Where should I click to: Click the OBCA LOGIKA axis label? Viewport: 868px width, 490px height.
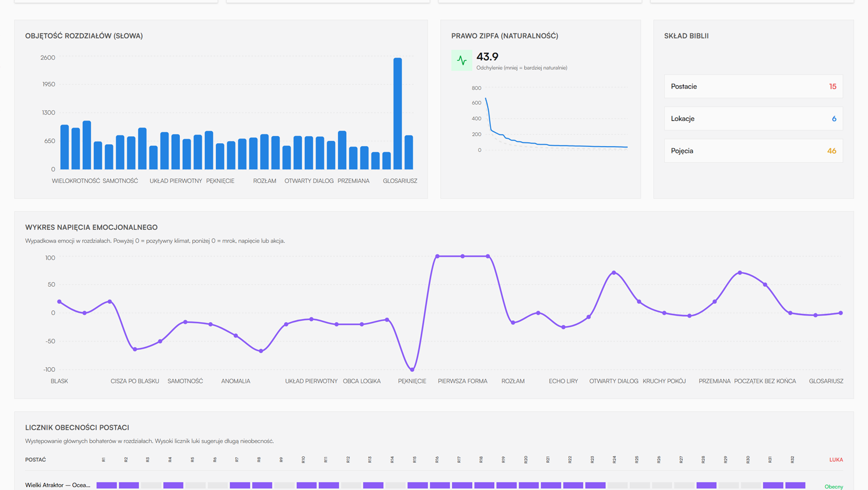point(362,381)
